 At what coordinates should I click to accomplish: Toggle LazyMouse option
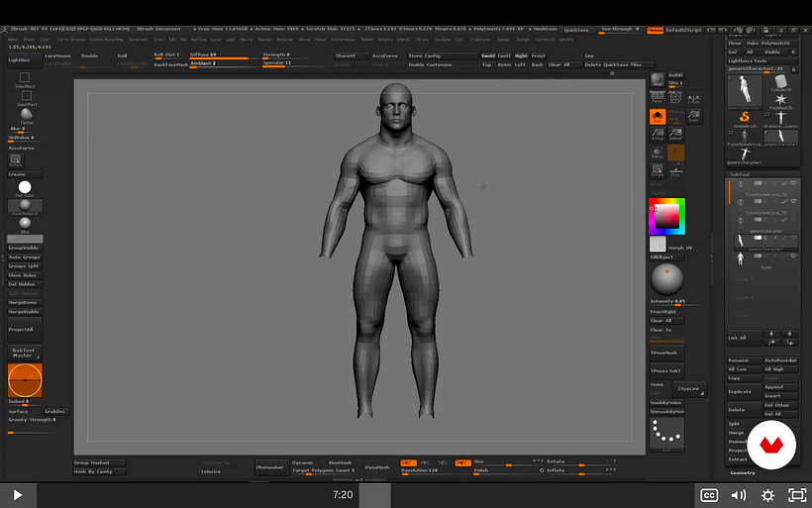(x=58, y=55)
